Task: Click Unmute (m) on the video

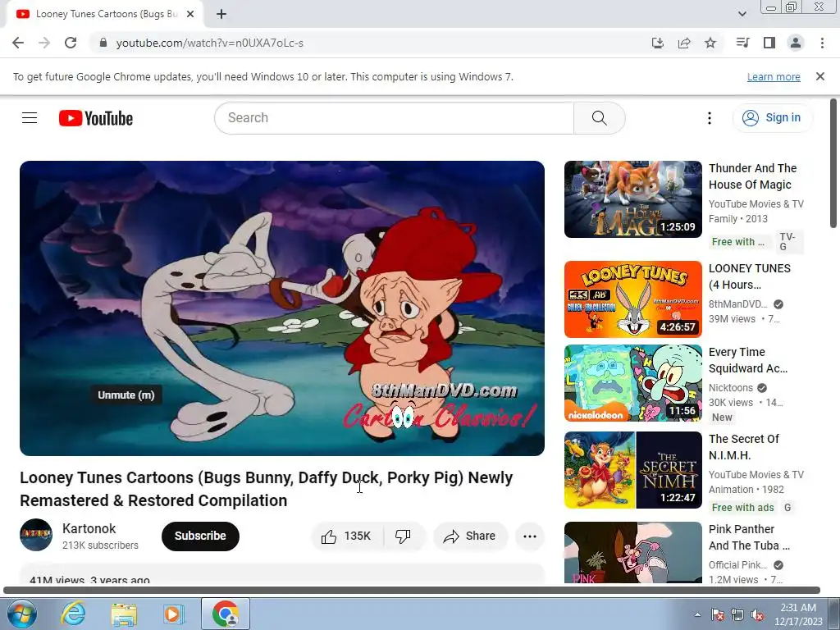Action: coord(126,395)
